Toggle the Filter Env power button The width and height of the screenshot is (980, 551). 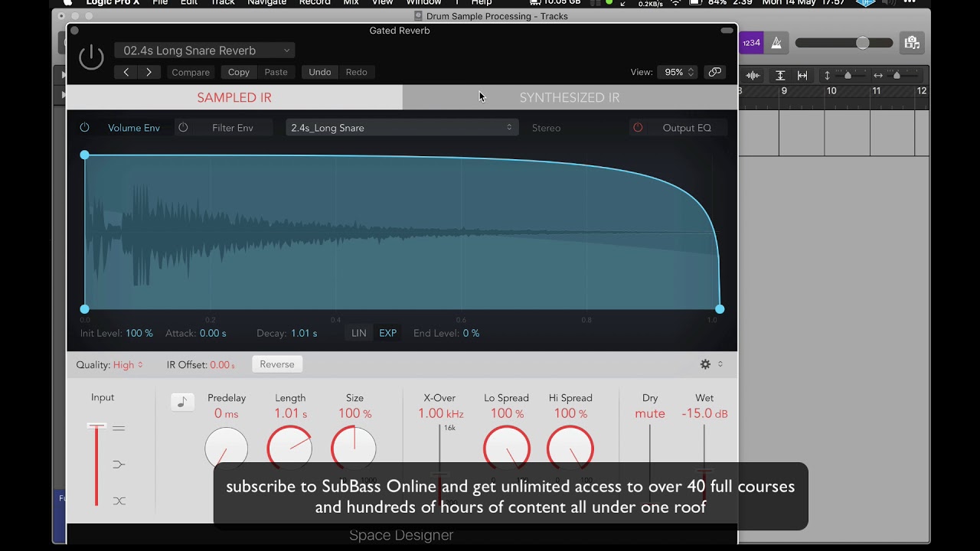point(183,128)
